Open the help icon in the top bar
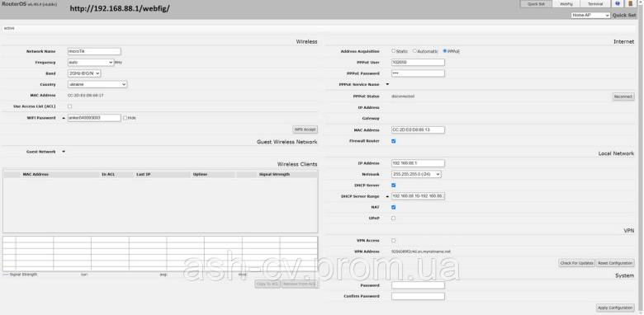This screenshot has width=644, height=315. point(618,3)
